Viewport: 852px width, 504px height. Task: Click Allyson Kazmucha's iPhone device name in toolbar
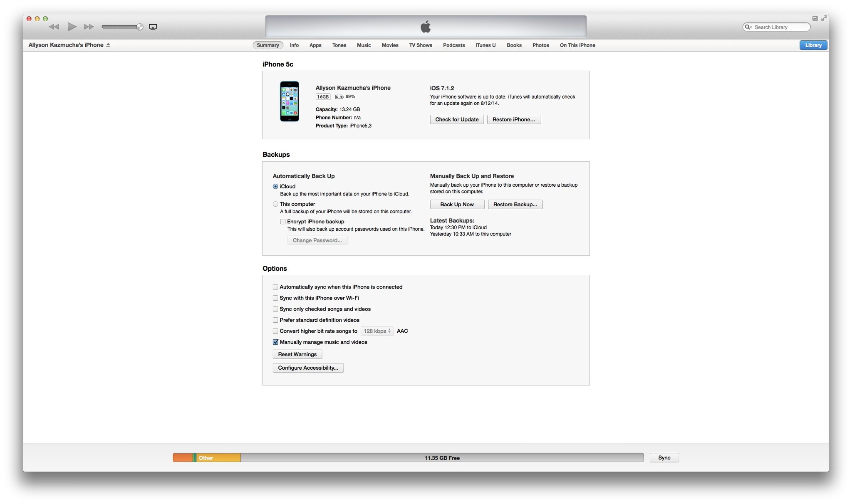(x=66, y=45)
